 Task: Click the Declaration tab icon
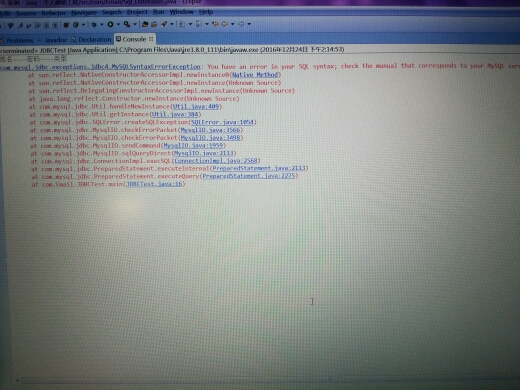74,40
